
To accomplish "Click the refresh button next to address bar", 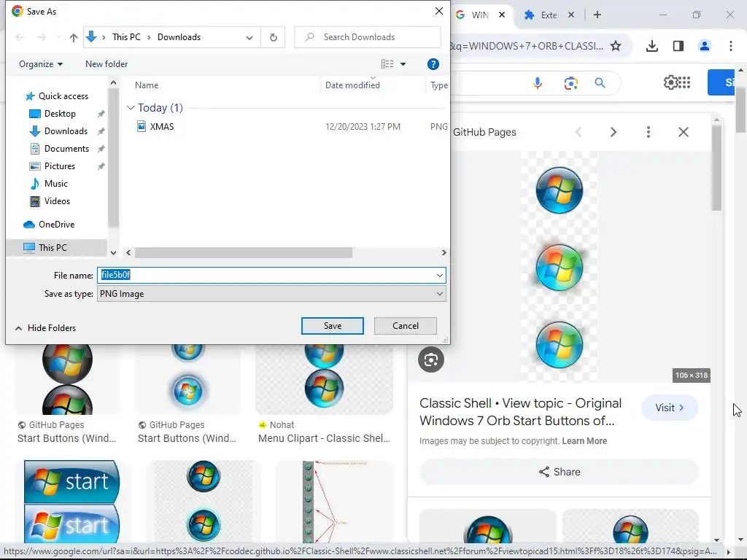I will [274, 37].
